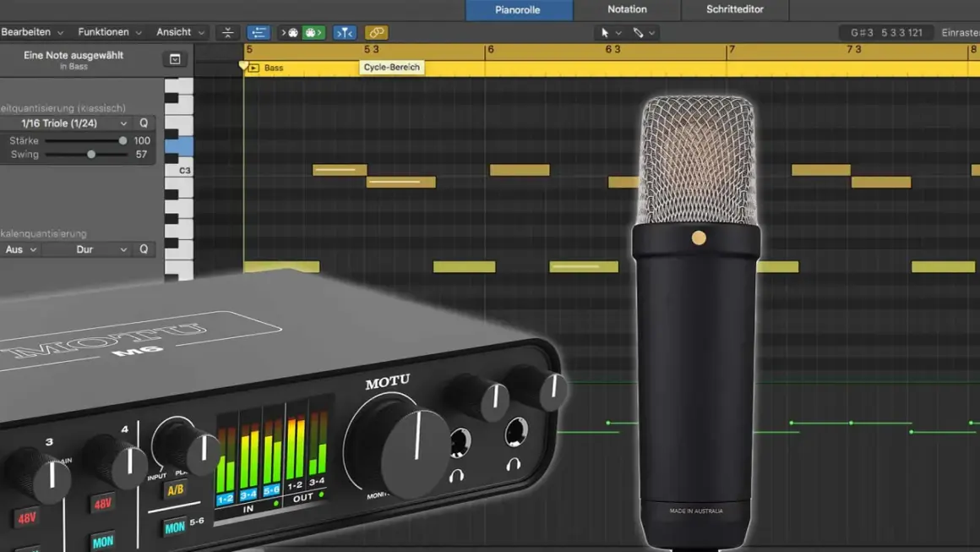Open the Dur scale type dropdown
The image size is (980, 552).
coord(86,249)
